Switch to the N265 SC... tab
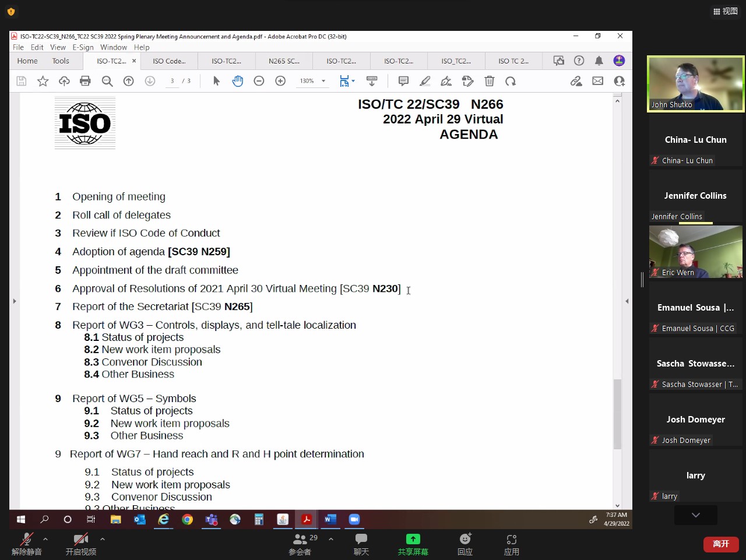This screenshot has height=560, width=746. [284, 61]
